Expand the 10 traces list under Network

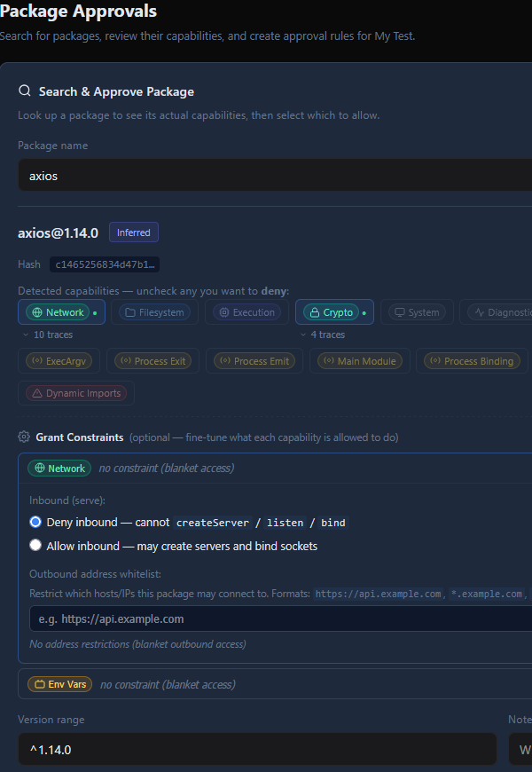48,335
